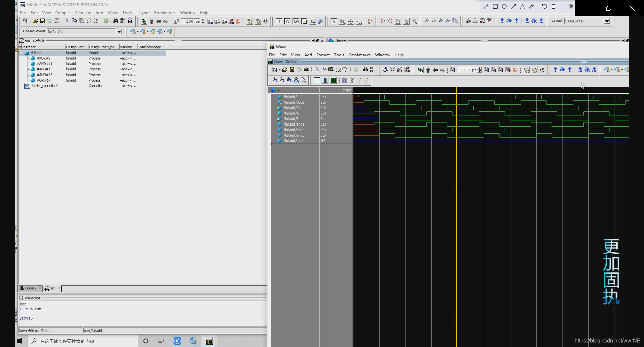Open the Simulate menu
644x347 pixels.
[83, 13]
